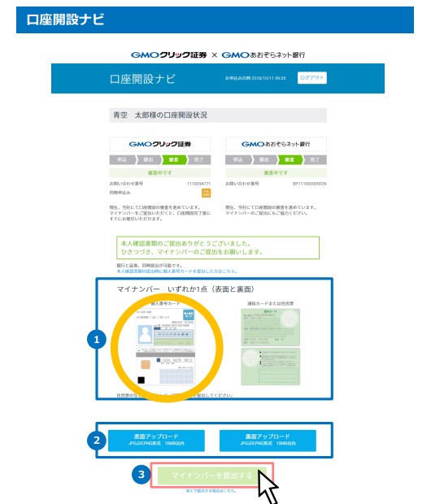
Task: Click the orange FX Neo badge
Action: [x=207, y=193]
